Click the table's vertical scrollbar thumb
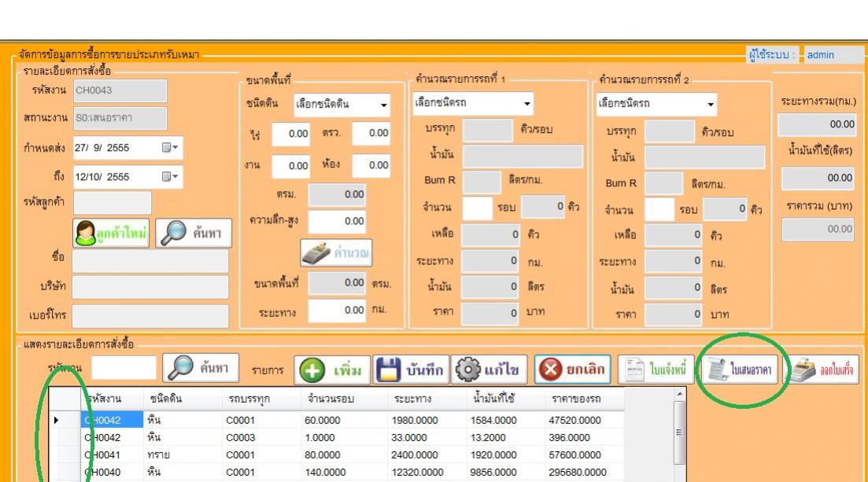Image resolution: width=868 pixels, height=482 pixels. click(x=680, y=432)
